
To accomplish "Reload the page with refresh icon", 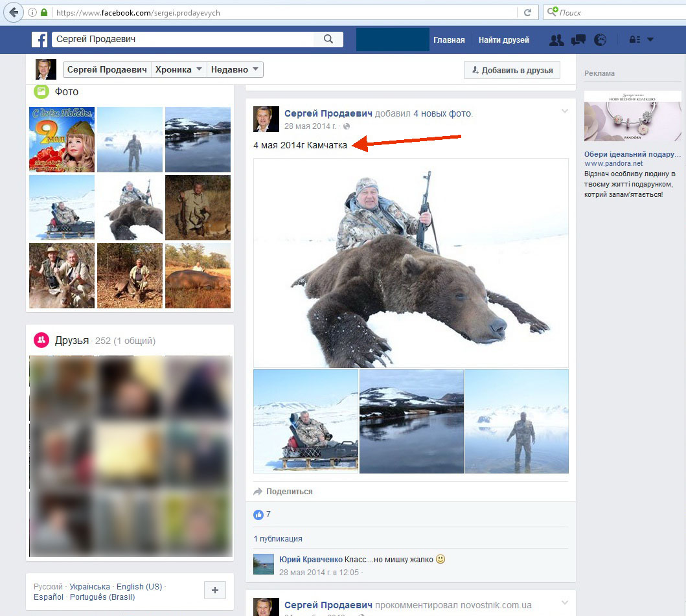I will (527, 12).
